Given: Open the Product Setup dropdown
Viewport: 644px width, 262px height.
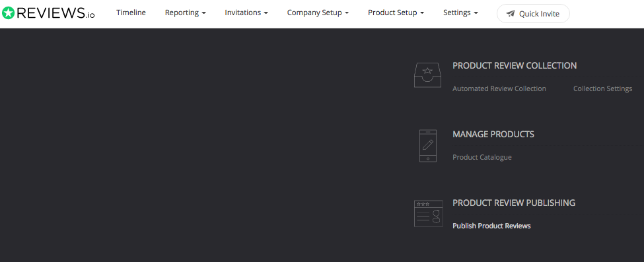Looking at the screenshot, I should 396,13.
